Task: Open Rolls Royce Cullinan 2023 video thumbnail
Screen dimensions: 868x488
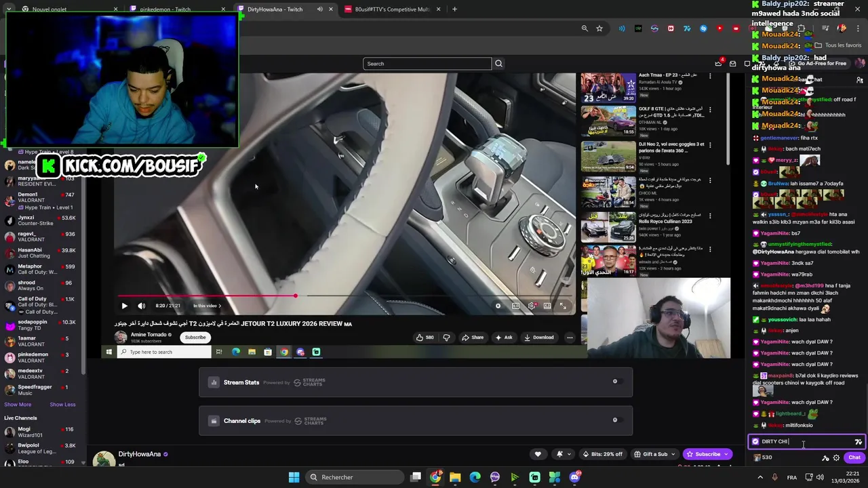Action: [608, 227]
